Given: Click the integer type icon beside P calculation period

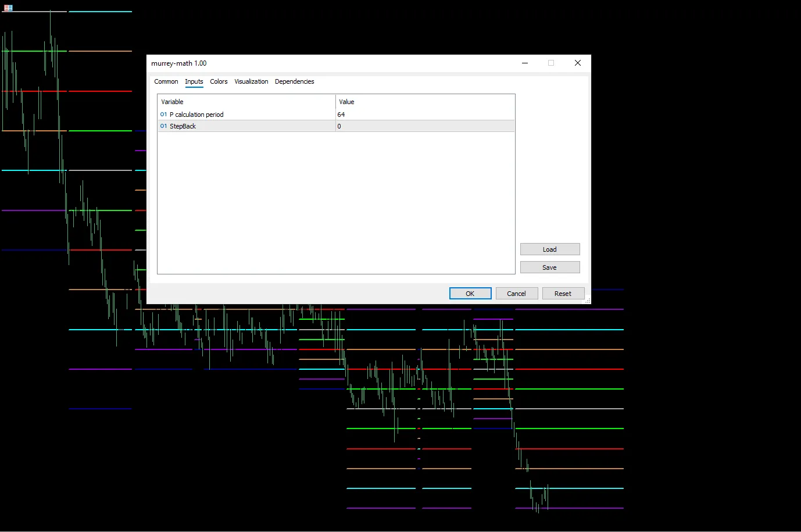Looking at the screenshot, I should (x=163, y=115).
